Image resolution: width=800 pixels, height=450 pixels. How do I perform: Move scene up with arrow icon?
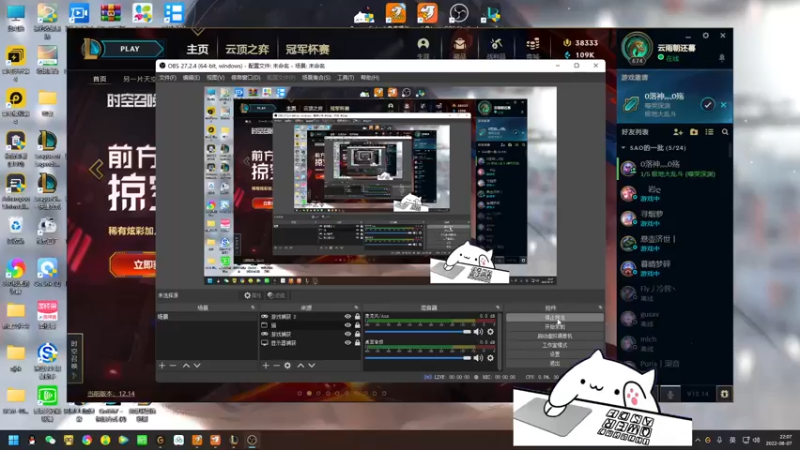coord(186,366)
